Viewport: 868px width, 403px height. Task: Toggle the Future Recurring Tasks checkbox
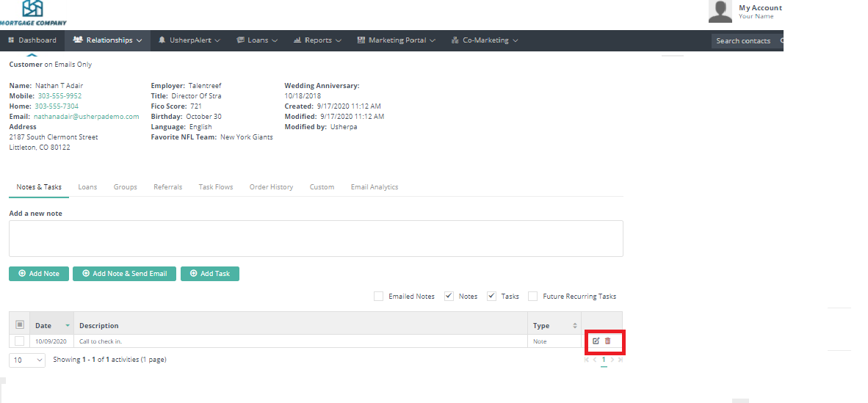(532, 297)
